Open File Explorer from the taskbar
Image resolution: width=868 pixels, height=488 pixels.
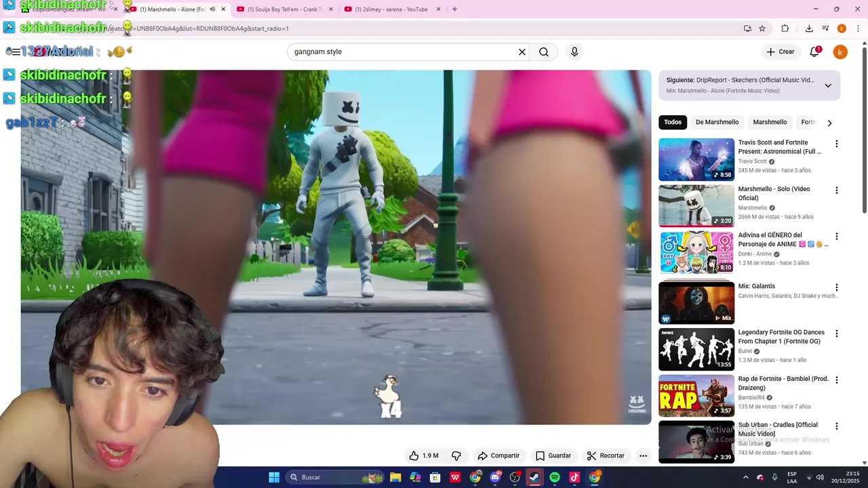tap(395, 477)
